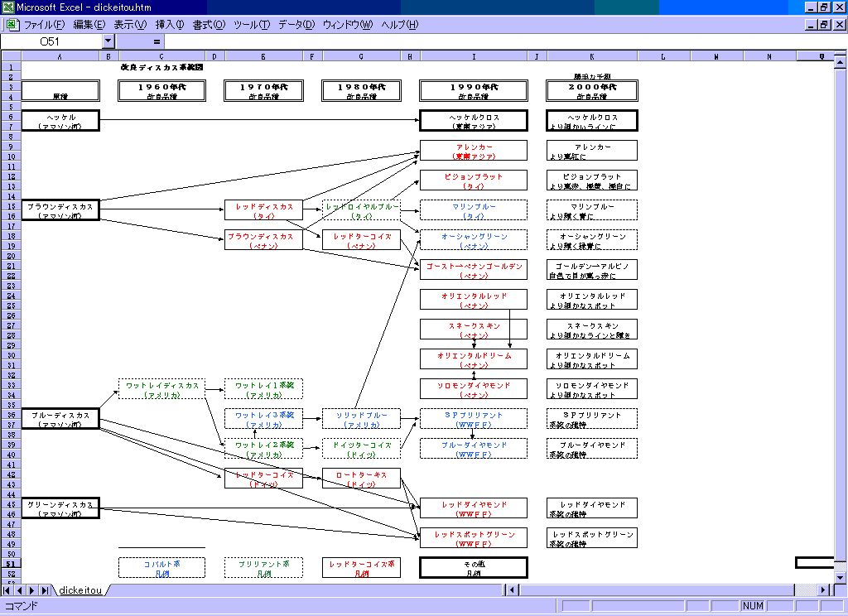
Task: Open the 挿入(I) menu
Action: [x=170, y=25]
